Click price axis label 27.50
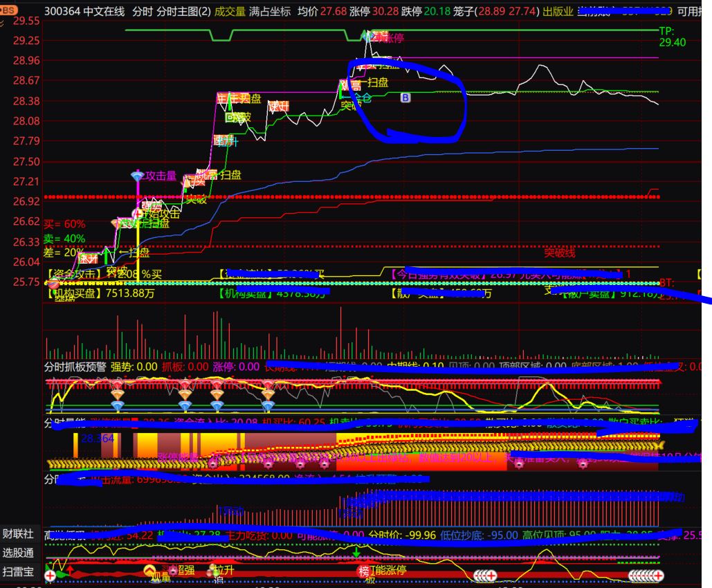 click(x=26, y=162)
